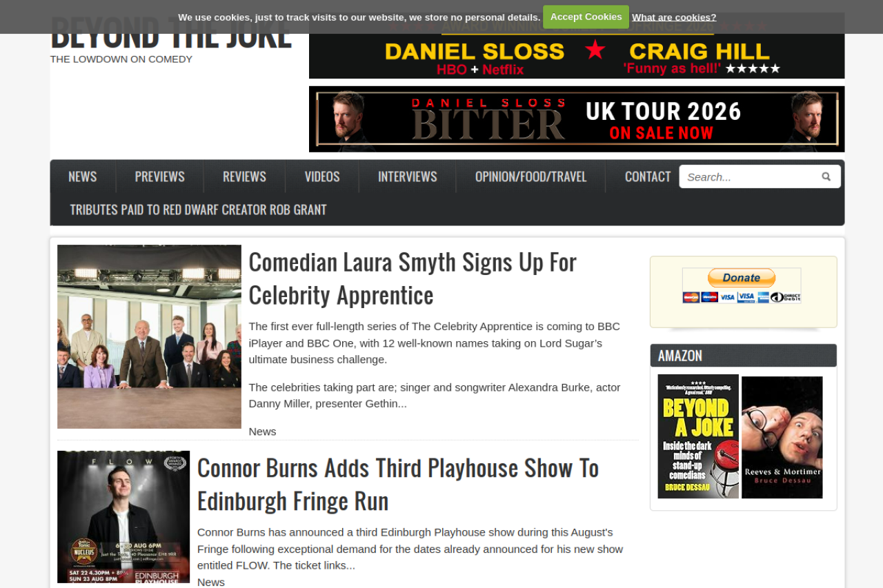Image resolution: width=883 pixels, height=588 pixels.
Task: Click the News tag under Connor Burns article
Action: [211, 582]
